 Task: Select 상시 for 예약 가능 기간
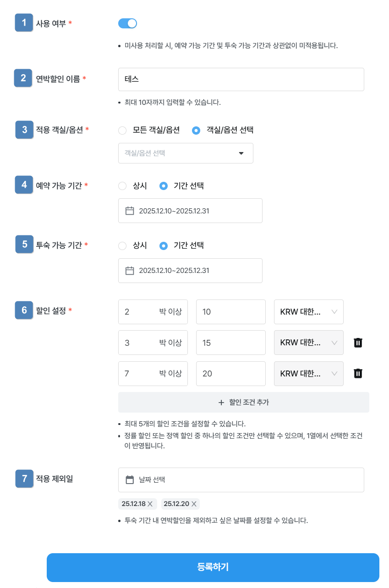(122, 186)
